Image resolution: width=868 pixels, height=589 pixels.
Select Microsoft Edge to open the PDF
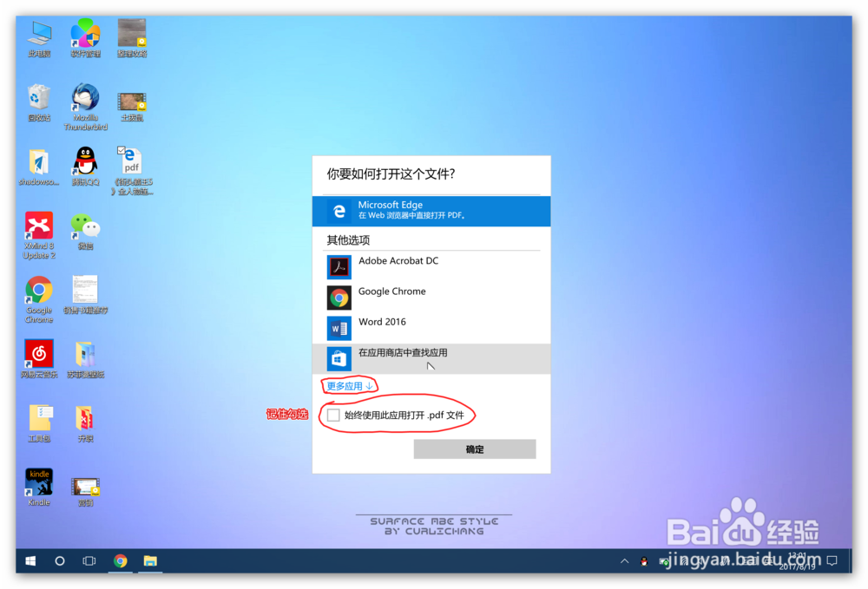(431, 211)
